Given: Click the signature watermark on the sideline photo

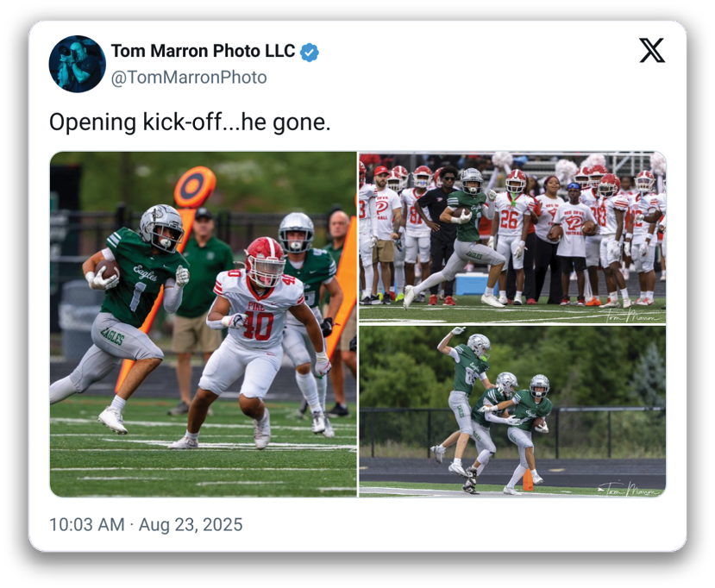Looking at the screenshot, I should click(x=634, y=315).
